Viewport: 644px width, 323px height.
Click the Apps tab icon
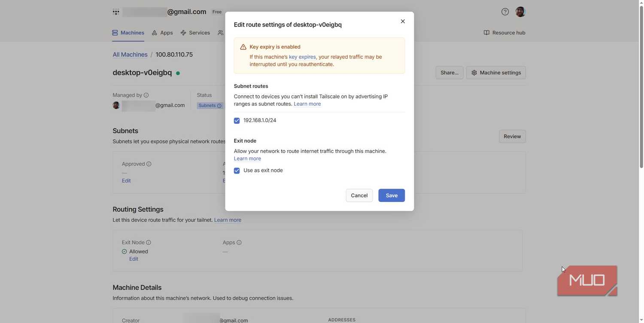155,33
